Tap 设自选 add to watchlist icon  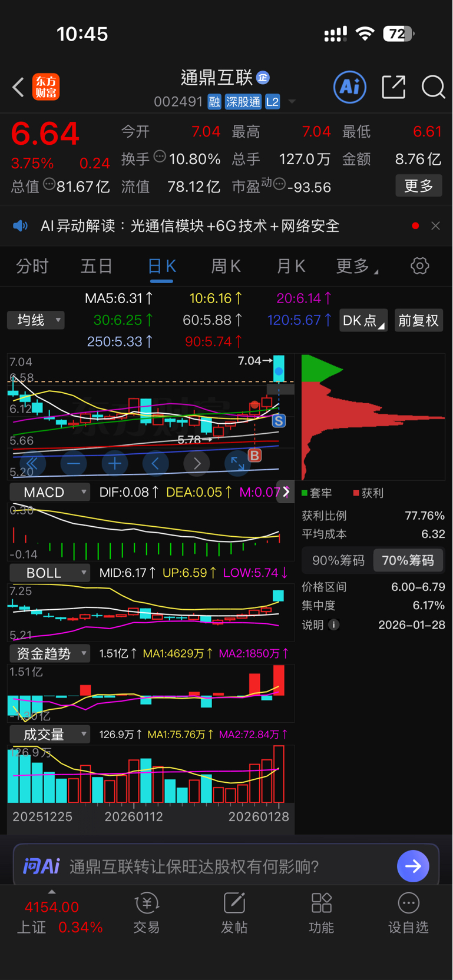point(408,913)
